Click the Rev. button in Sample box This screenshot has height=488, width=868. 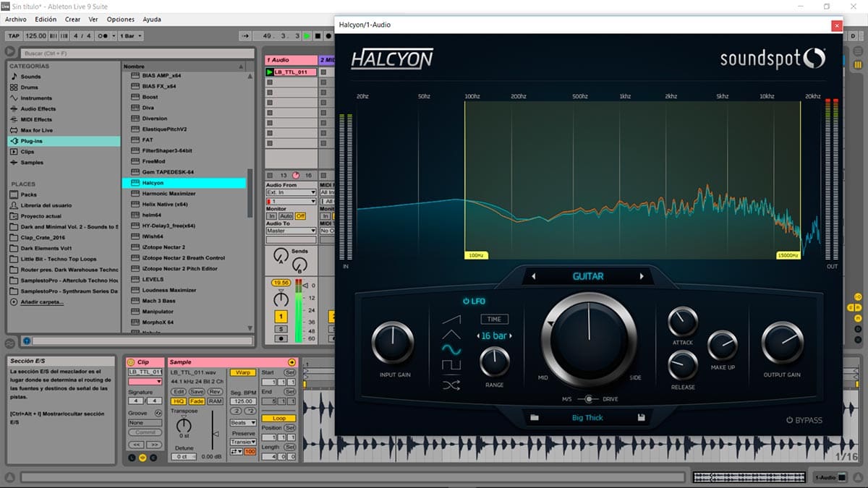[x=215, y=391]
